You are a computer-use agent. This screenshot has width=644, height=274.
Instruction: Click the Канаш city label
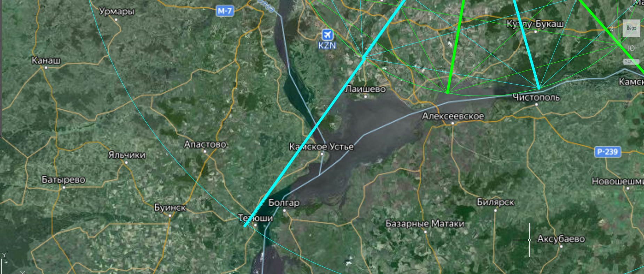tap(46, 60)
